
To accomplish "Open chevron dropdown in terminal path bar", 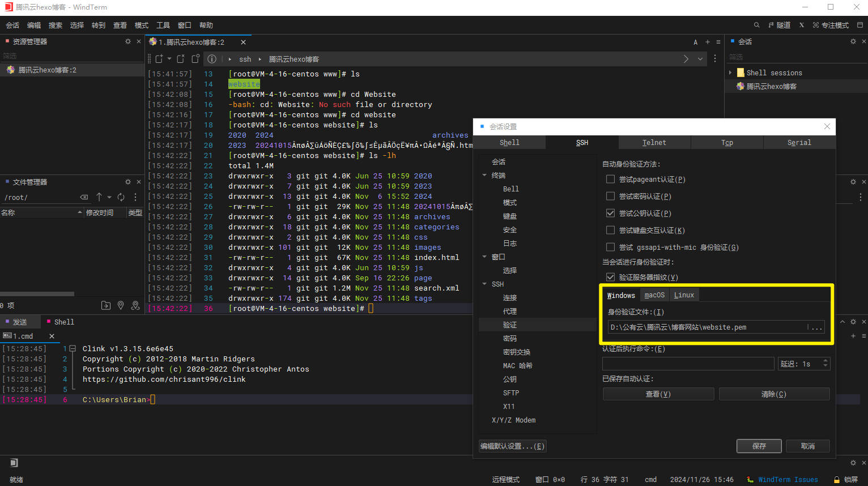I will pos(700,59).
